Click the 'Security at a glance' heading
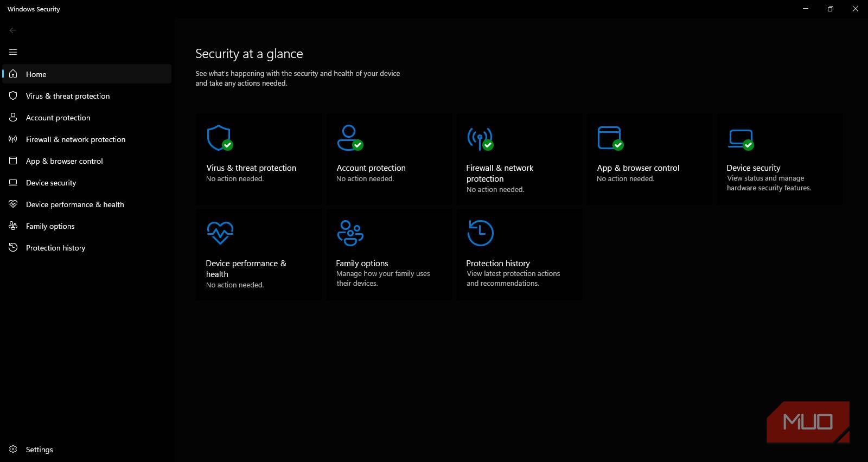Viewport: 868px width, 462px height. pos(249,54)
